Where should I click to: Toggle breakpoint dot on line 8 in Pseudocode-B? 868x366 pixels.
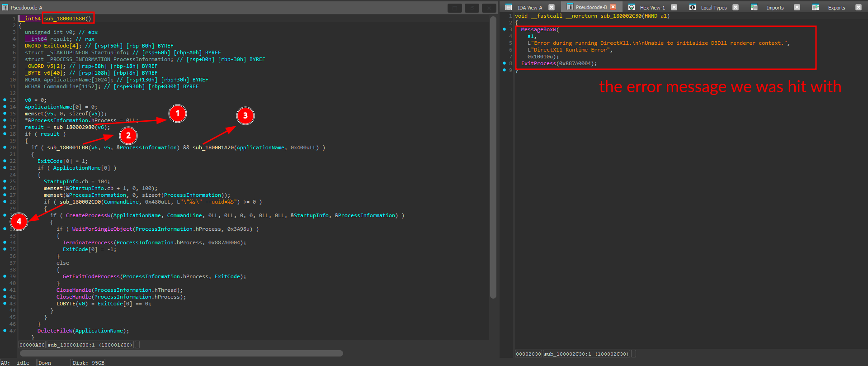[x=505, y=63]
